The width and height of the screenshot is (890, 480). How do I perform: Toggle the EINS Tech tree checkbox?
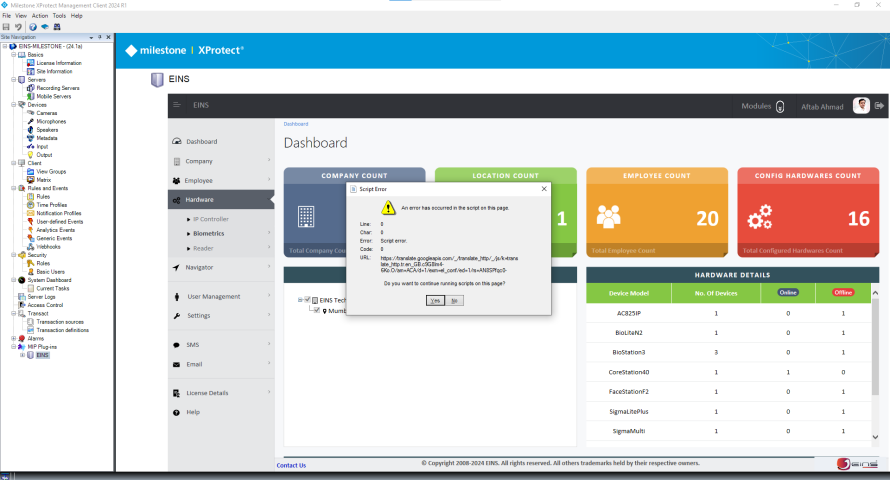click(x=307, y=299)
